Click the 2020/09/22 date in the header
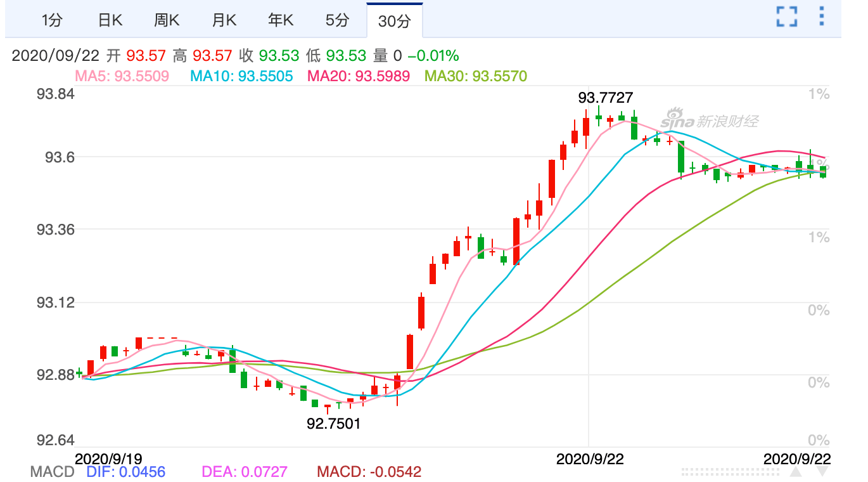Image resolution: width=868 pixels, height=482 pixels. pyautogui.click(x=56, y=56)
